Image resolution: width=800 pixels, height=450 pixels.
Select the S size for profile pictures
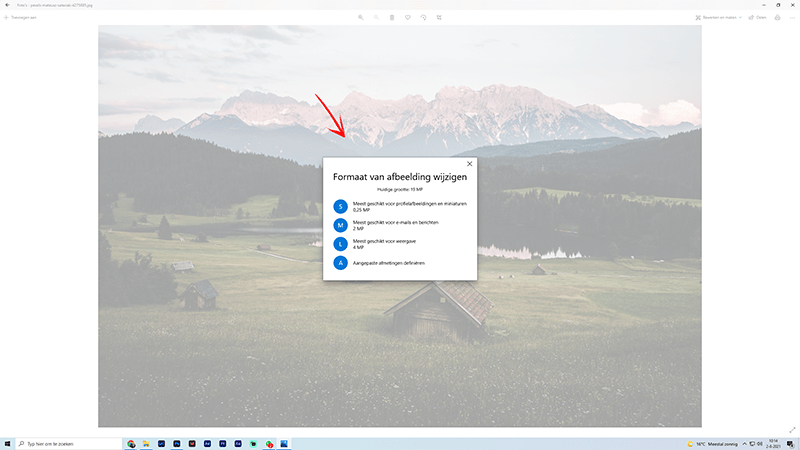pos(340,206)
